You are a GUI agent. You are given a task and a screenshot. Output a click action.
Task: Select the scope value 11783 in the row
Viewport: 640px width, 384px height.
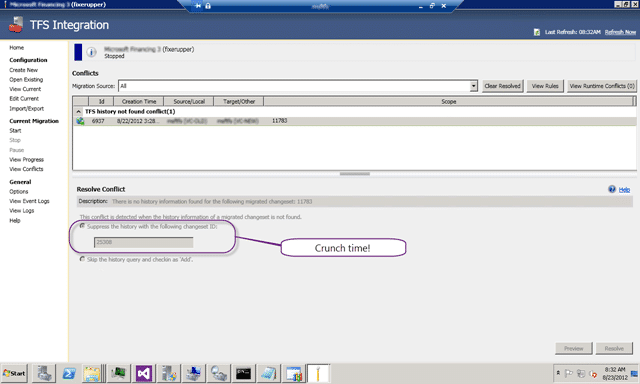point(280,121)
